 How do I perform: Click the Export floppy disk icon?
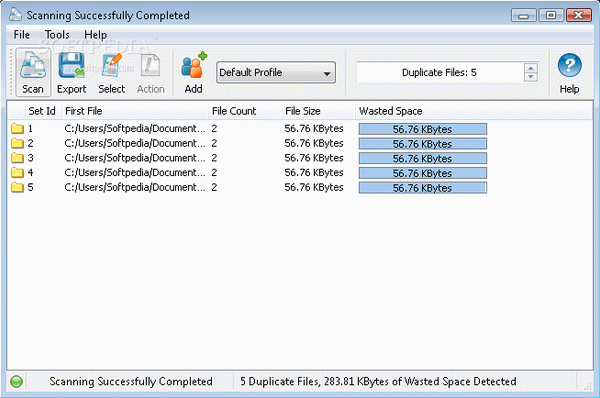71,65
